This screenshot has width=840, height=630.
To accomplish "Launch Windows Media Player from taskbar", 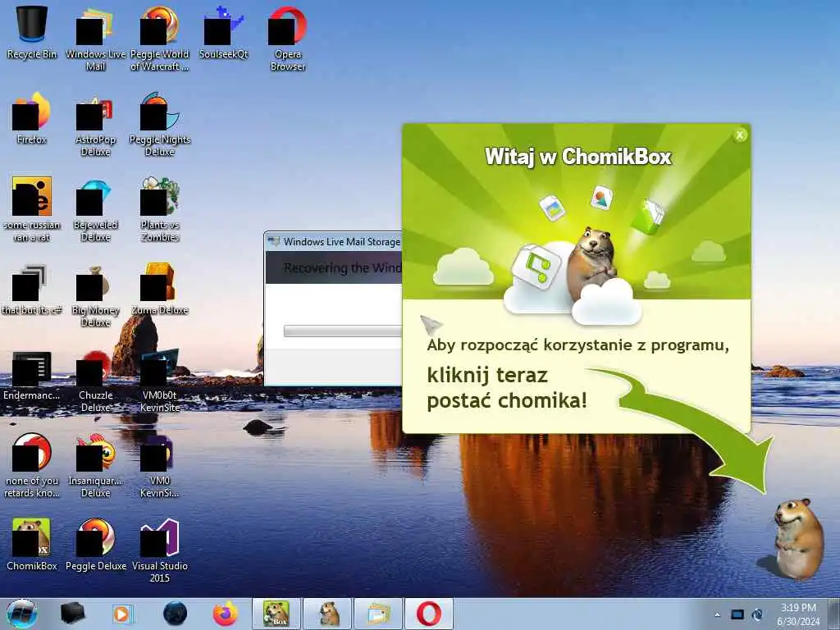I will (x=122, y=614).
